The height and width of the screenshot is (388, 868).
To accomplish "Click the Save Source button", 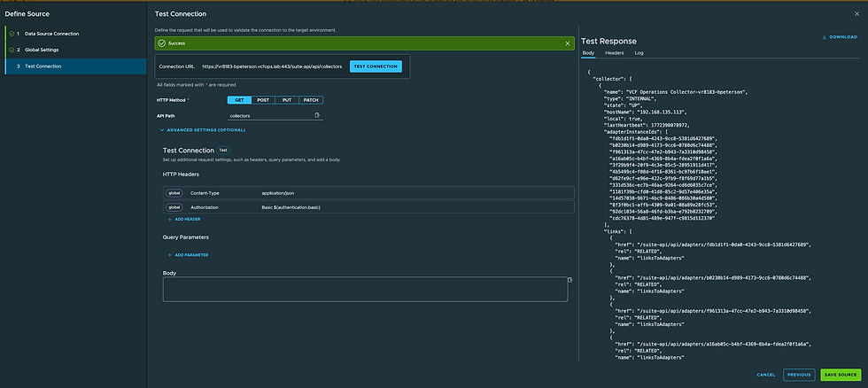I will (841, 375).
